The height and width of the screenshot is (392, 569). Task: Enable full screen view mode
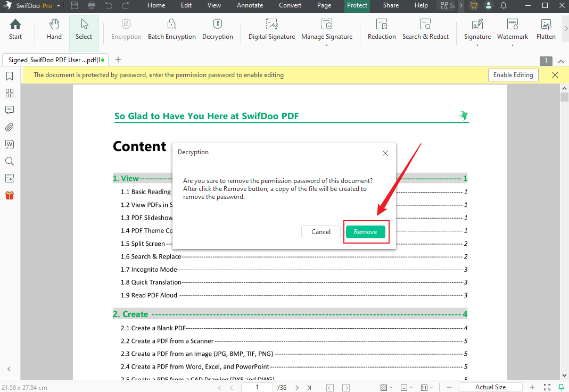[547, 387]
